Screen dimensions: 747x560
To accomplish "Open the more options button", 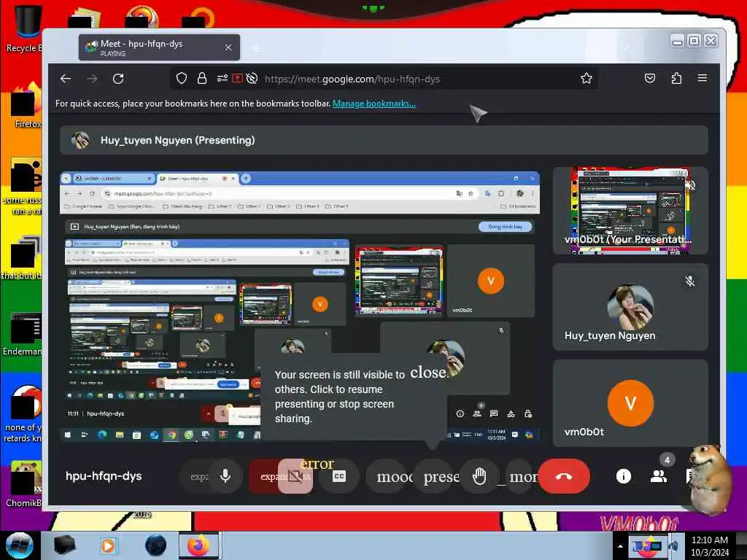I will coord(520,476).
